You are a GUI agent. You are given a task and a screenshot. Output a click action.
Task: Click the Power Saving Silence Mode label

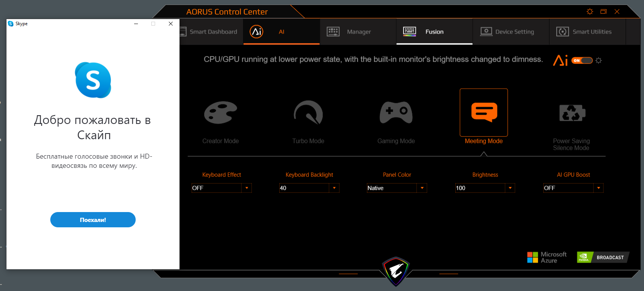[572, 145]
